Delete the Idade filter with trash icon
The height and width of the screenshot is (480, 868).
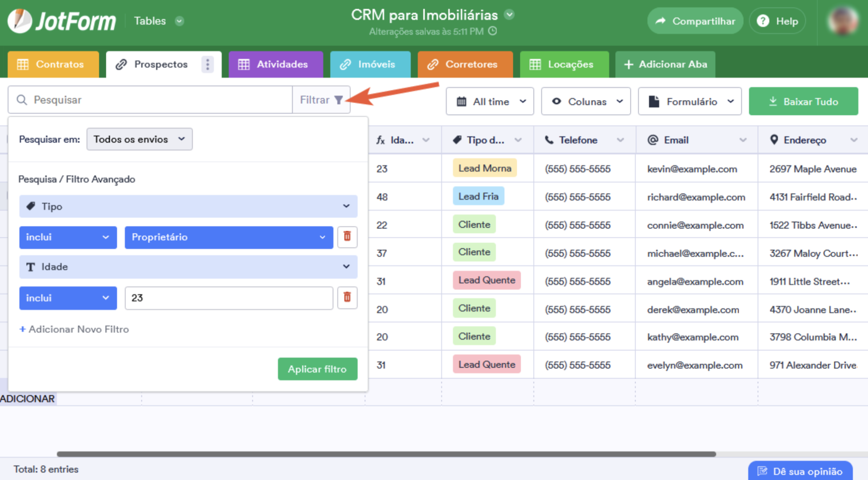tap(347, 298)
